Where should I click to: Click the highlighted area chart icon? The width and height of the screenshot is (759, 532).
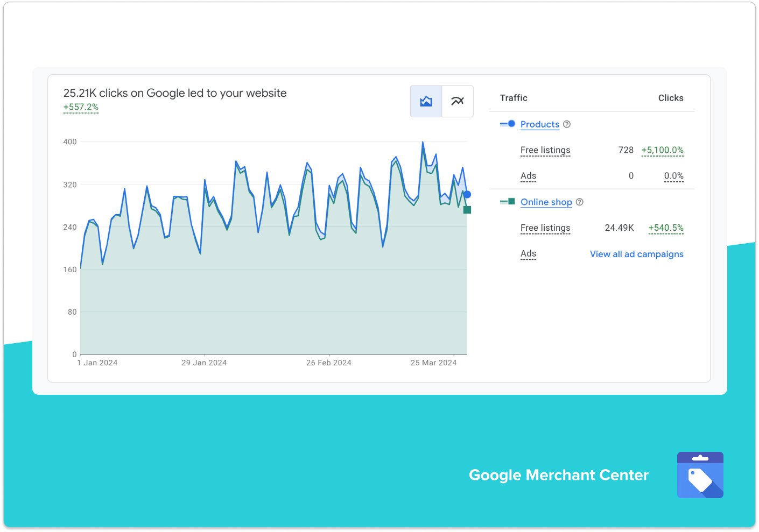pyautogui.click(x=425, y=101)
